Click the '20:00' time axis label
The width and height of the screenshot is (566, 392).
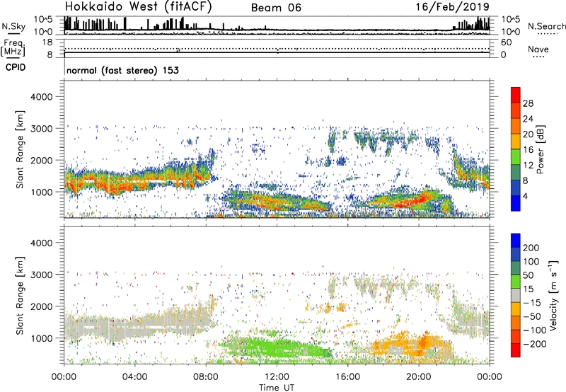pyautogui.click(x=419, y=377)
